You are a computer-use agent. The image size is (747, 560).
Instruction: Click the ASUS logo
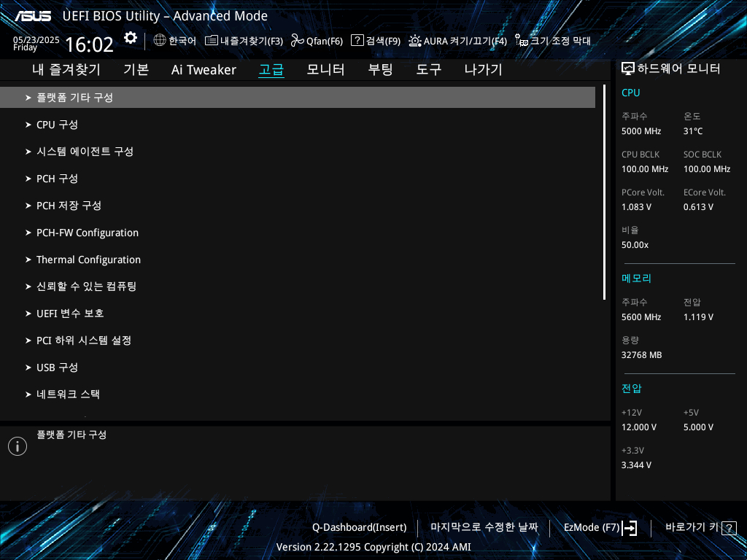pos(33,16)
